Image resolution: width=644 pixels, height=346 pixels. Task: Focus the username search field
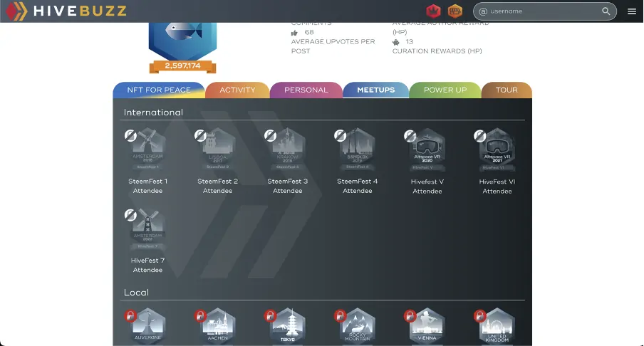click(544, 11)
